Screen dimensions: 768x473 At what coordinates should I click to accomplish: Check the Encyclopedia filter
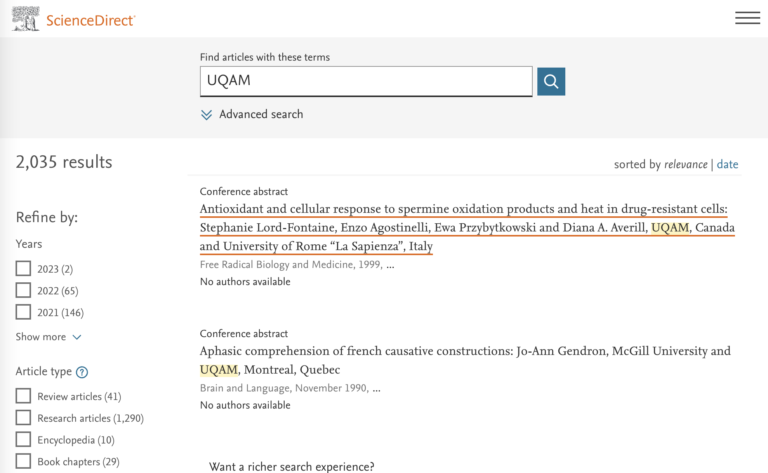pos(23,440)
